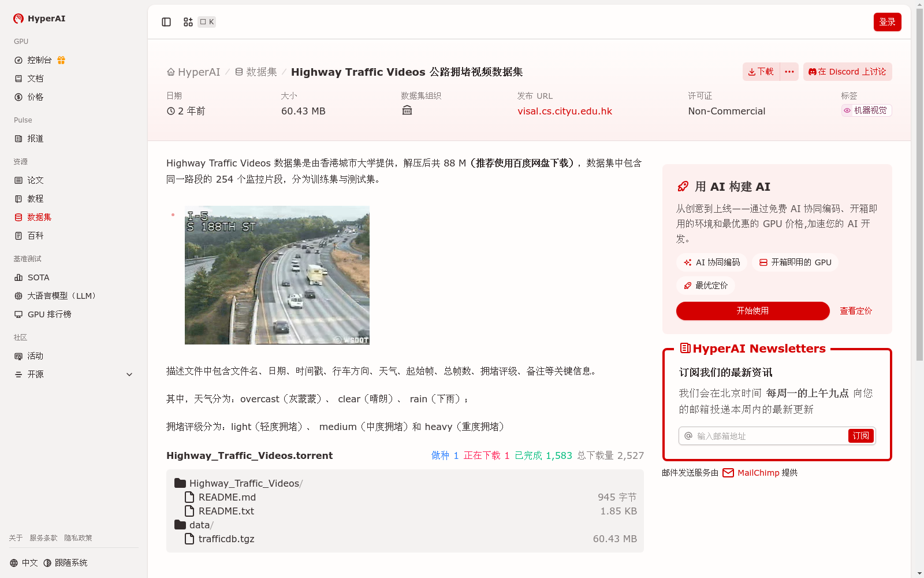Image resolution: width=924 pixels, height=578 pixels.
Task: Click the gift icon beside 控制台
Action: click(x=61, y=60)
